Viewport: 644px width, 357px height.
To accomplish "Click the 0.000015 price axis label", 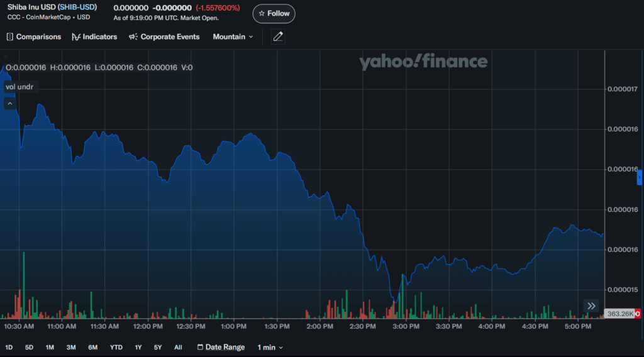I will (622, 290).
